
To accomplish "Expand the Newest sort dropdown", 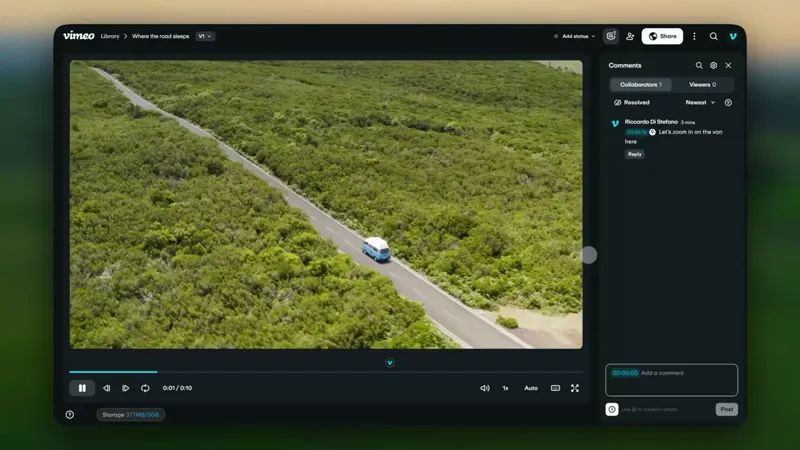I will 700,102.
